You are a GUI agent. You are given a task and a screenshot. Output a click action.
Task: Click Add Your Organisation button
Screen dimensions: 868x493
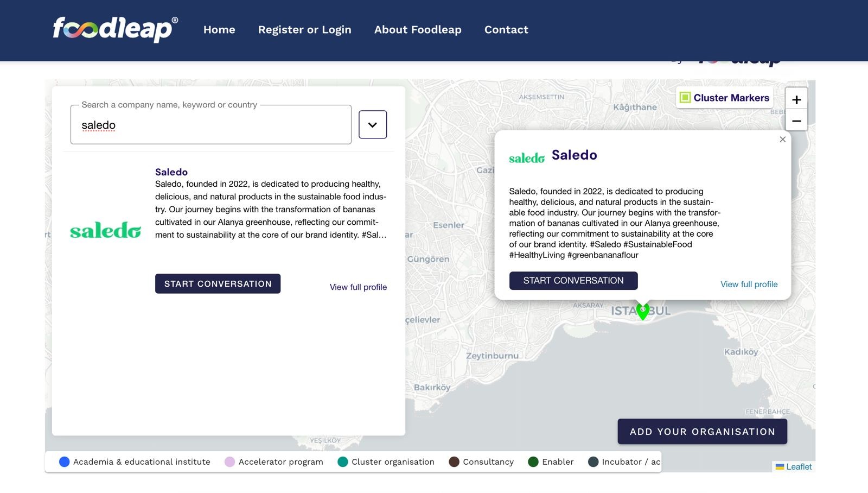(702, 432)
